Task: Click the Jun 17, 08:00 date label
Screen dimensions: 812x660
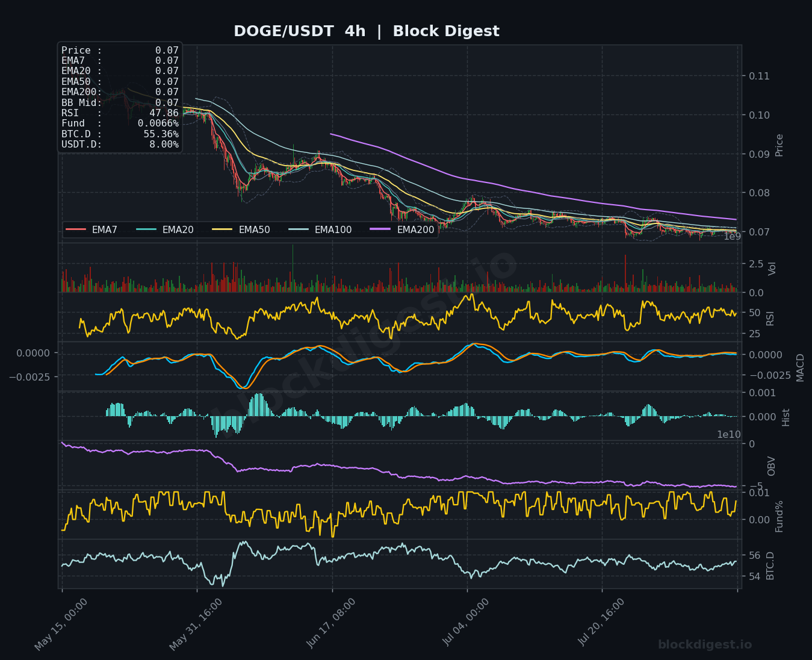Action: [330, 623]
